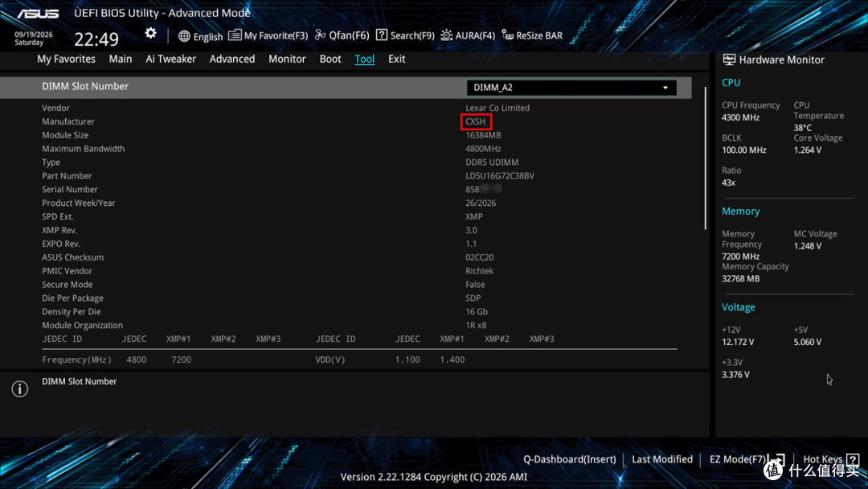Click XMP#1 frequency 7200
The height and width of the screenshot is (489, 868).
[x=181, y=360]
